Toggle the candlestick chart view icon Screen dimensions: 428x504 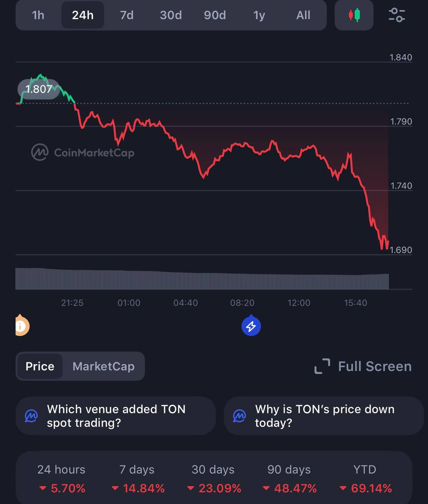[354, 15]
